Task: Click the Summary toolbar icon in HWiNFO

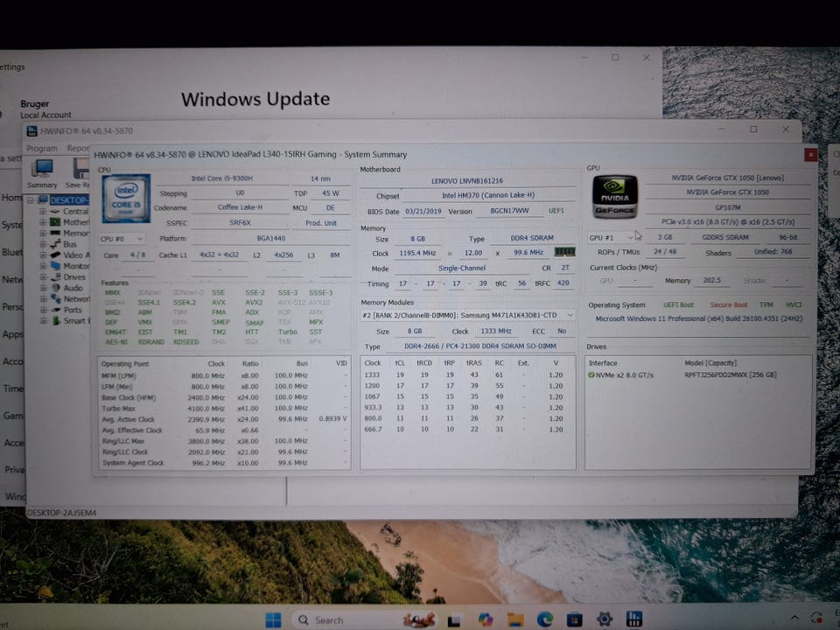Action: coord(42,171)
